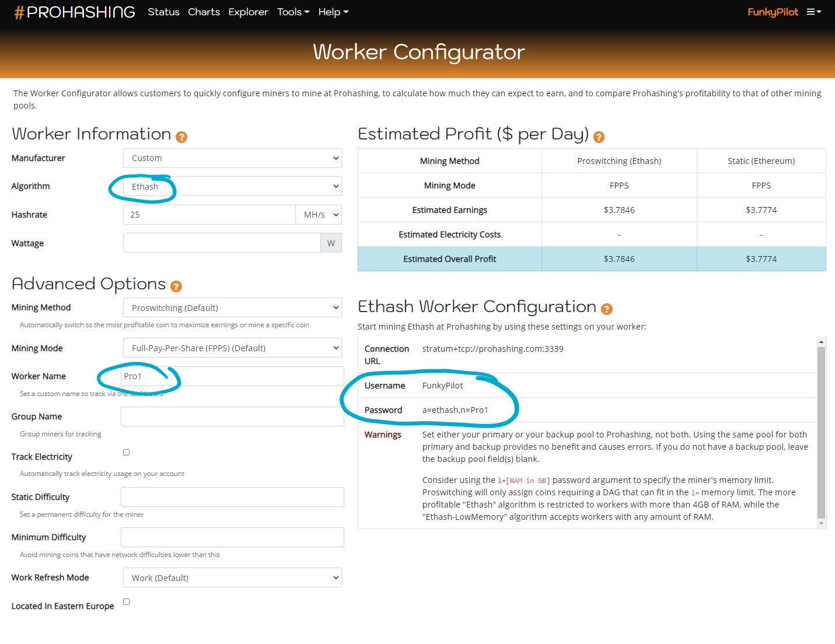Focus the Minimum Difficulty input field
Screen dimensions: 835x644
point(232,537)
